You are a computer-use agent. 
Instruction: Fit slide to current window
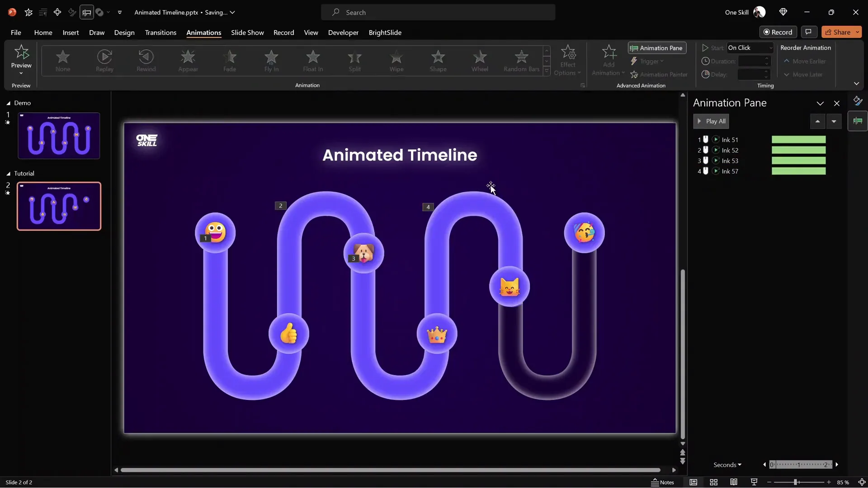point(862,482)
